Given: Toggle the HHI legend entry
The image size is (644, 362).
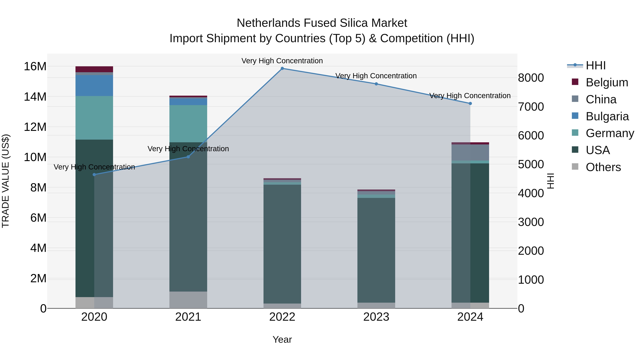Looking at the screenshot, I should coord(586,65).
